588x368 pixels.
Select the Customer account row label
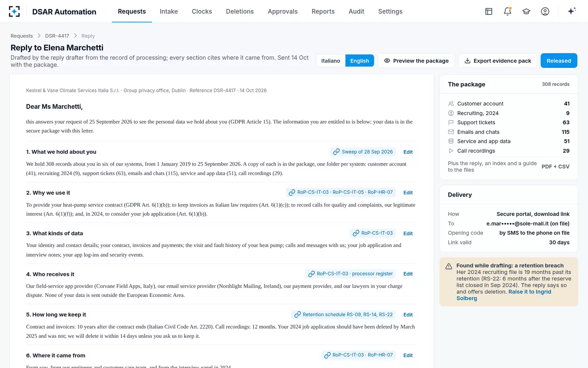[480, 104]
